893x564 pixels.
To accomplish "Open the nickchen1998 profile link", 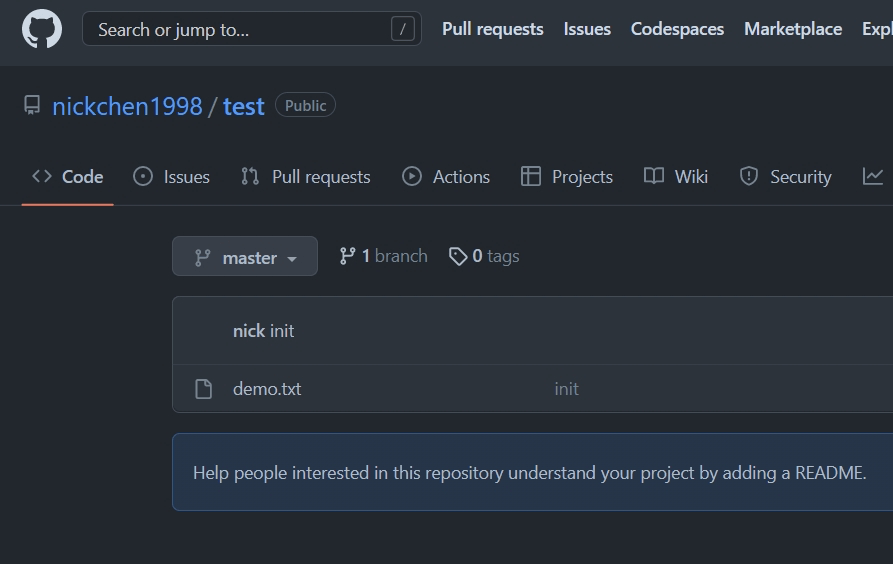I will point(127,106).
